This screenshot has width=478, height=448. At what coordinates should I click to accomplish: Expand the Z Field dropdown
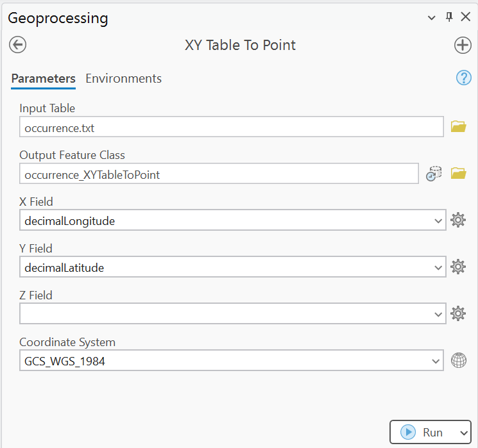click(x=438, y=314)
